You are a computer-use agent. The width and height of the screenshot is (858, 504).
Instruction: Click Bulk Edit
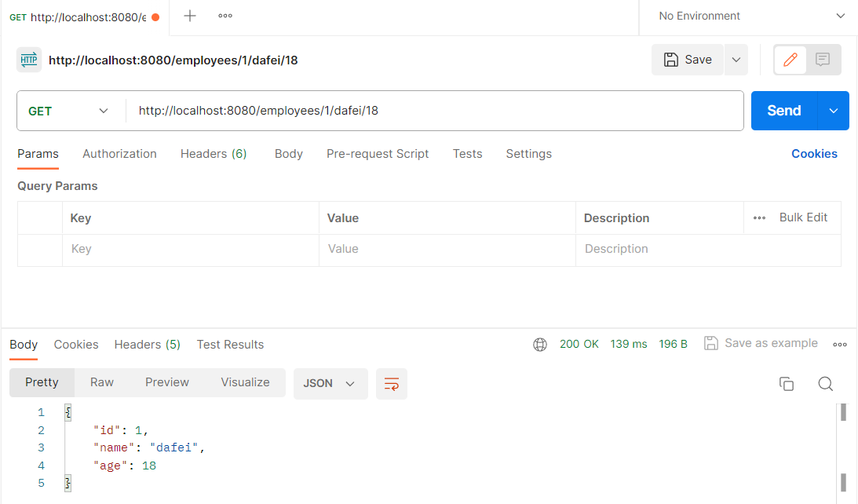[x=803, y=217]
